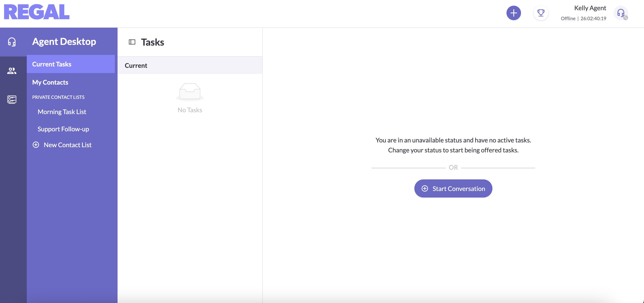644x303 pixels.
Task: Click the plus button in top header
Action: point(514,13)
